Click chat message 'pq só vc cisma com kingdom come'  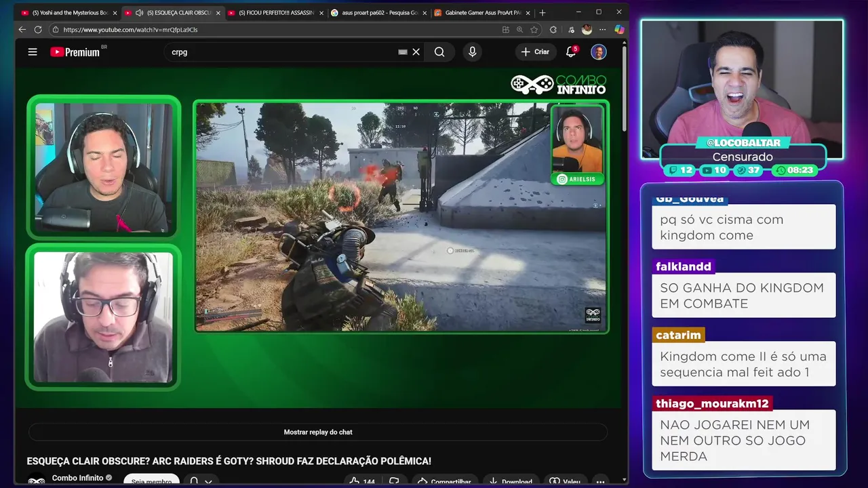pyautogui.click(x=743, y=227)
